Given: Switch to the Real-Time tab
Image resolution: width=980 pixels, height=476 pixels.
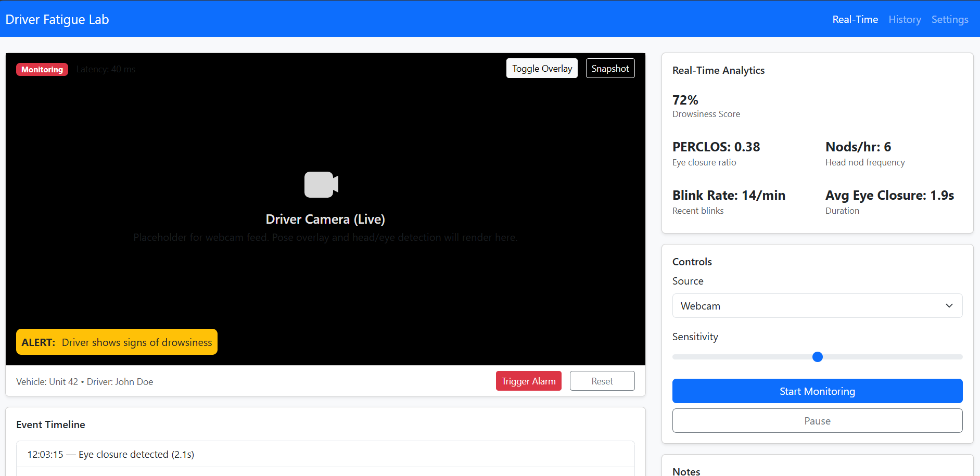Looking at the screenshot, I should point(855,19).
